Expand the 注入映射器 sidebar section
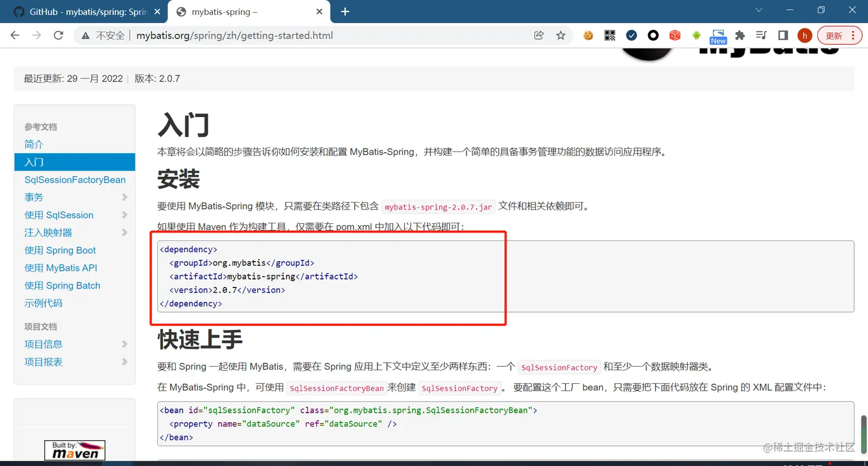The image size is (868, 466). point(125,233)
